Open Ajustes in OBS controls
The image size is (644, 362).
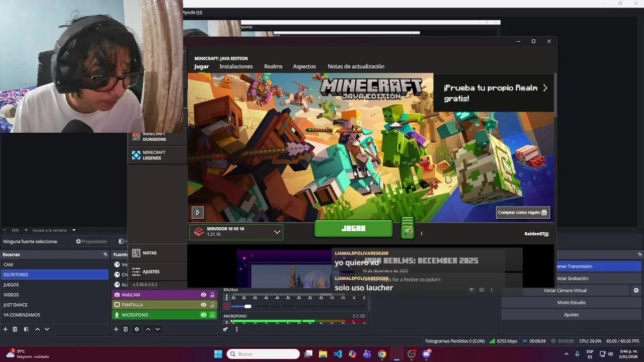572,315
